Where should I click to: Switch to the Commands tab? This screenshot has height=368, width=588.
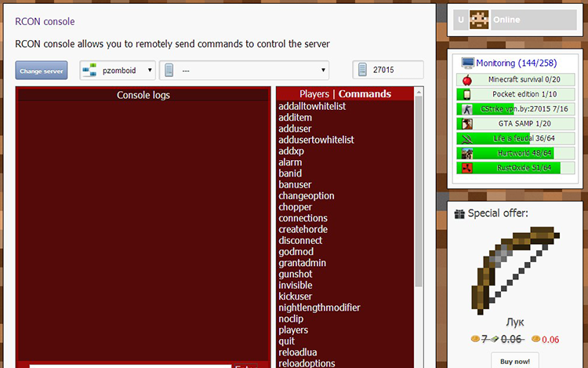tap(365, 94)
